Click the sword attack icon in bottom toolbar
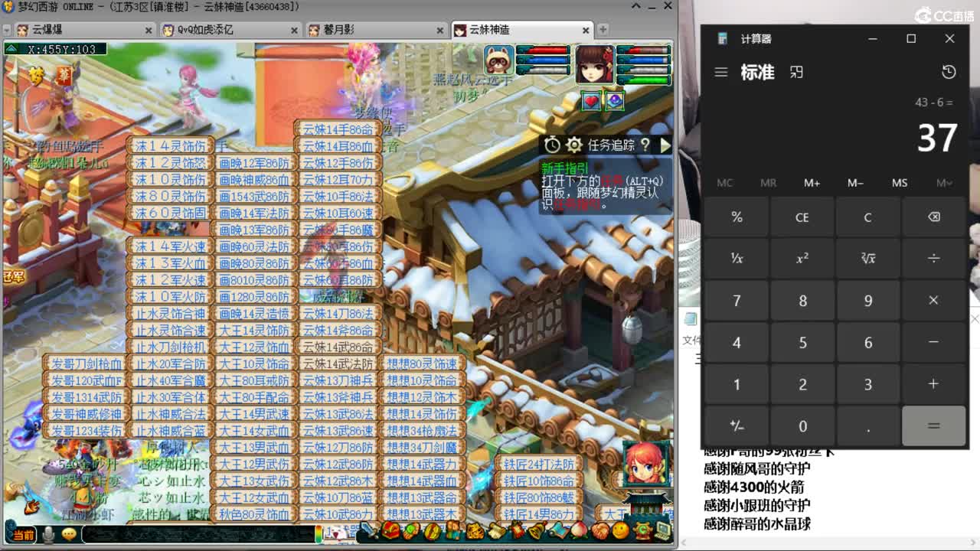The width and height of the screenshot is (980, 551). click(368, 530)
